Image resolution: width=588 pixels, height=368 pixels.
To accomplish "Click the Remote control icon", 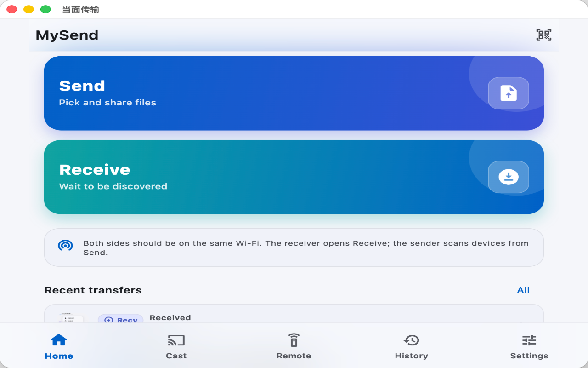I will [294, 340].
